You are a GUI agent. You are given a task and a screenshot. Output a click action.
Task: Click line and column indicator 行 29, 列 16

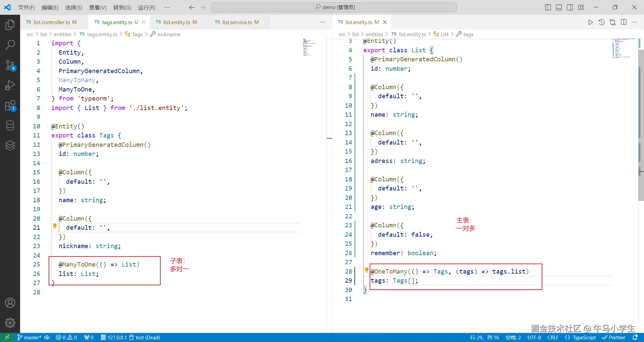484,337
